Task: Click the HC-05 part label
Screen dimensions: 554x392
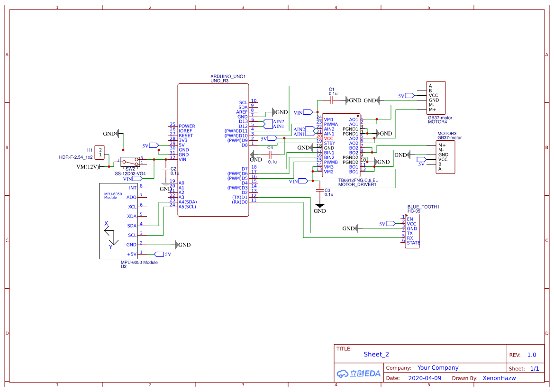Action: (414, 211)
